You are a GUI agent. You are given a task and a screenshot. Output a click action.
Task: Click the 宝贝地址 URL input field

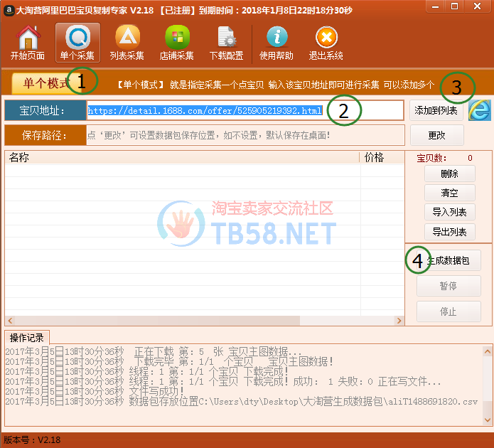(x=245, y=110)
